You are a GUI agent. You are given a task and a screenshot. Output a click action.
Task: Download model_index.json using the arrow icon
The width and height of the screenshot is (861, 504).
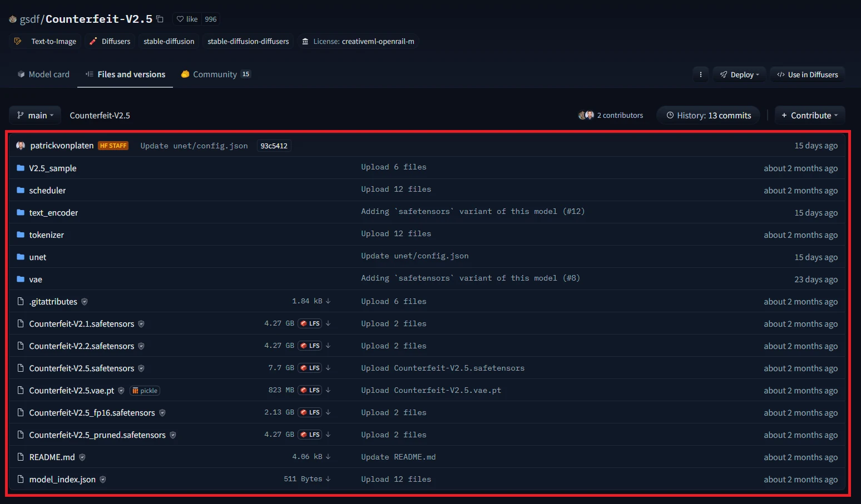coord(328,479)
